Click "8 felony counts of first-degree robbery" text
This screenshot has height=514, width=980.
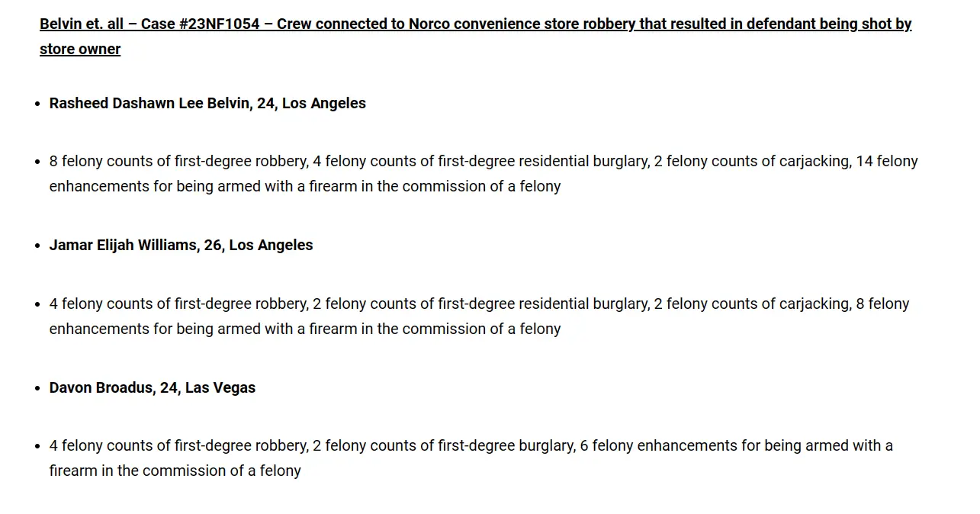pos(178,161)
